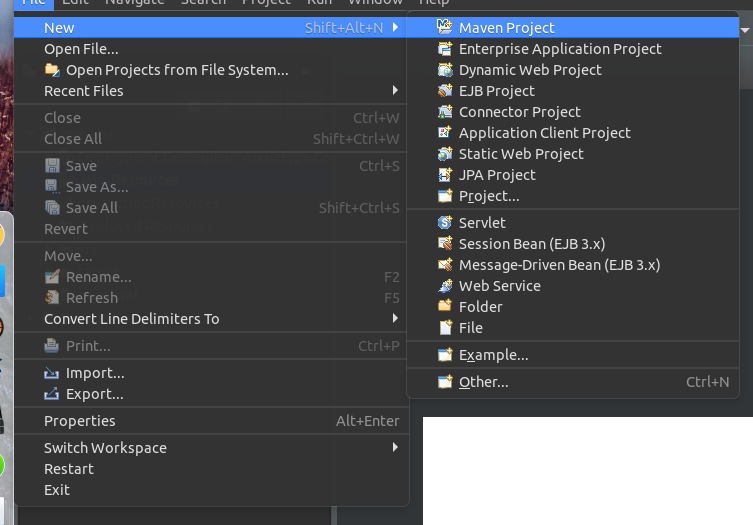Click the Session Bean icon
Viewport: 753px width, 525px height.
(x=445, y=244)
